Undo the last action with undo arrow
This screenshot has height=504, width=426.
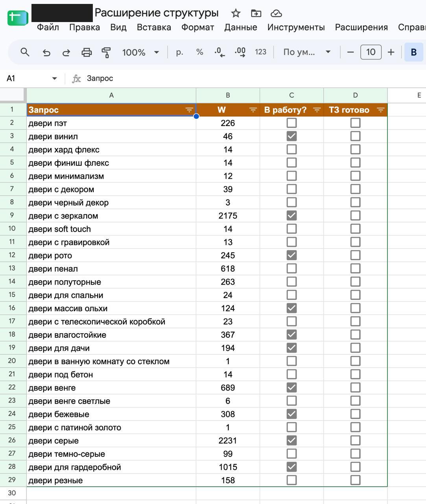[x=46, y=52]
